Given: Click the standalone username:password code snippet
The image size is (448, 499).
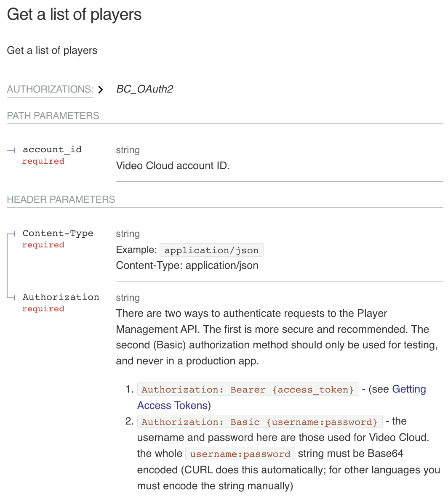Looking at the screenshot, I should coord(240,454).
